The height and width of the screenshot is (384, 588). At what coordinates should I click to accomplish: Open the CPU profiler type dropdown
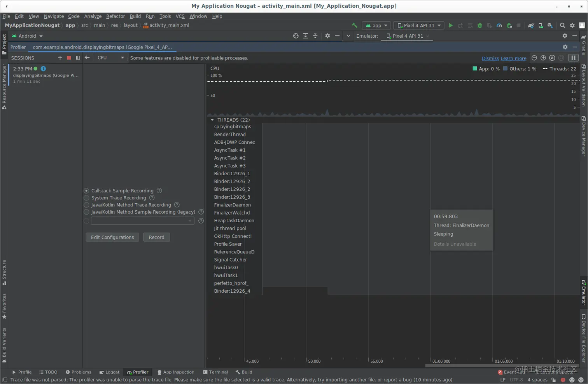tap(111, 58)
